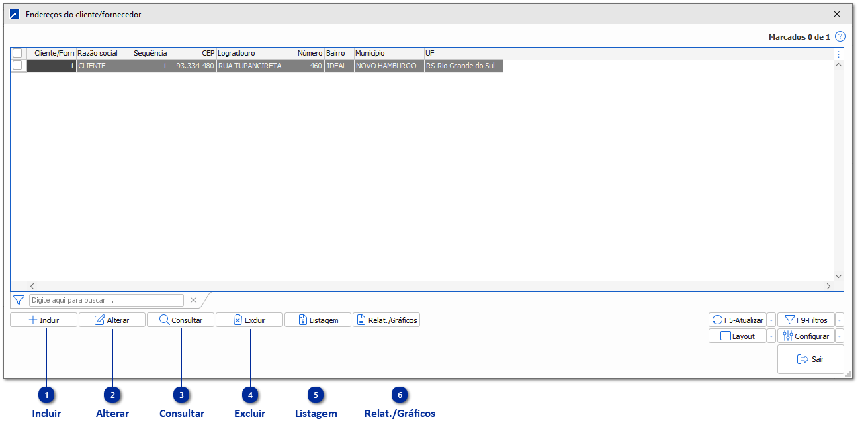Sort by the Município column header

click(x=389, y=53)
